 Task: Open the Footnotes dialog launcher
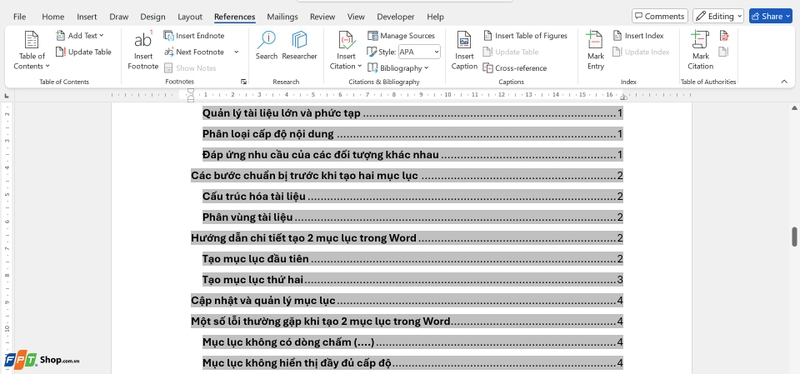point(243,82)
